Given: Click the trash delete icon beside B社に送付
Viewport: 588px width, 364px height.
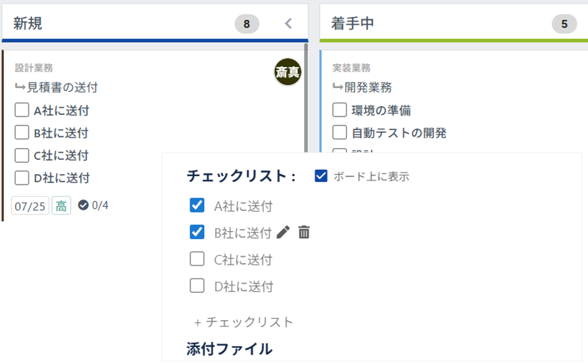Looking at the screenshot, I should (304, 233).
